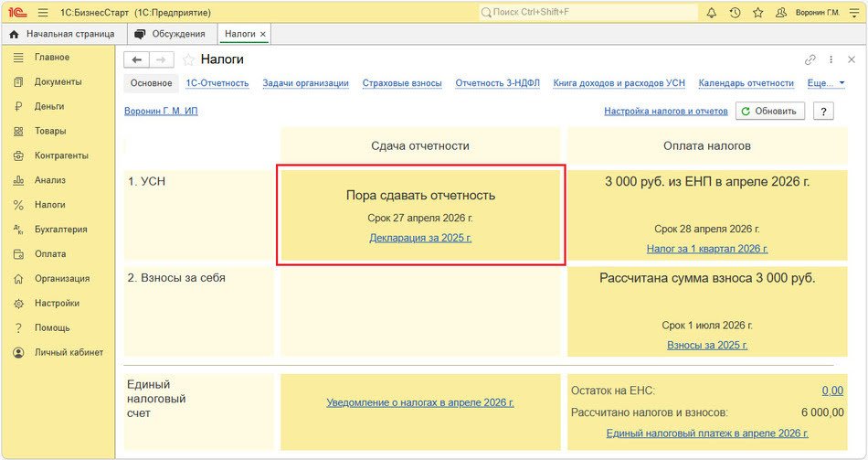The height and width of the screenshot is (460, 868).
Task: Click Срок 27 апреля 2026 г. text
Action: pos(420,218)
